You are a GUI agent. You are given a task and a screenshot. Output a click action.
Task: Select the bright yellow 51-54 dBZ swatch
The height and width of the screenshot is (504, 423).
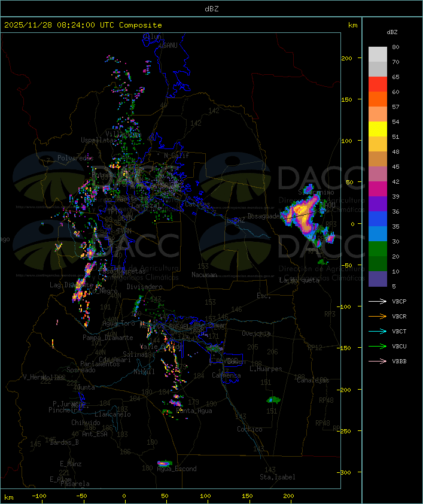coord(378,129)
